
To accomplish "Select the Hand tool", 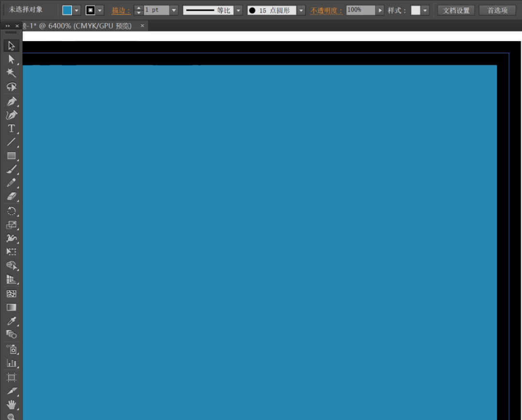I will pos(11,405).
